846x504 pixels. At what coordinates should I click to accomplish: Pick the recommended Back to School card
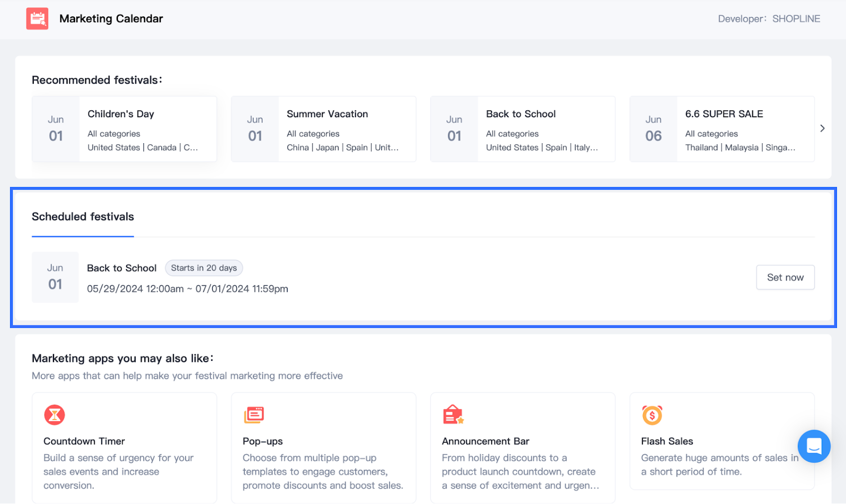(x=523, y=129)
